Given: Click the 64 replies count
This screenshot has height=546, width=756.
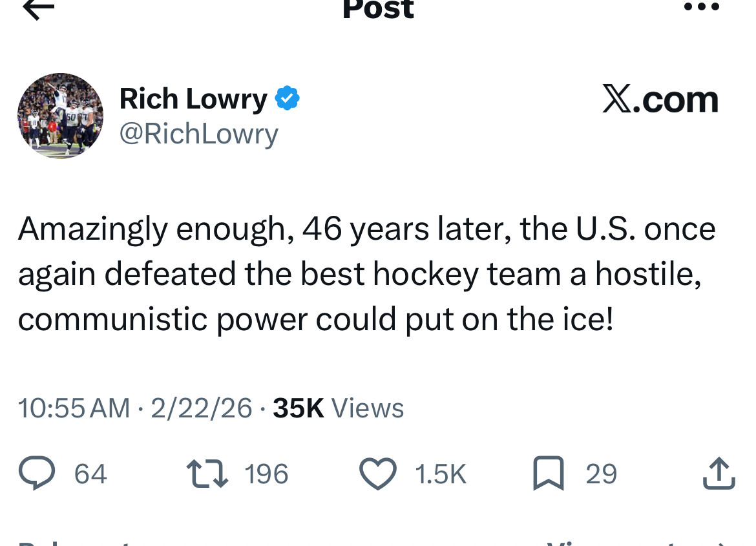Looking at the screenshot, I should [x=90, y=474].
